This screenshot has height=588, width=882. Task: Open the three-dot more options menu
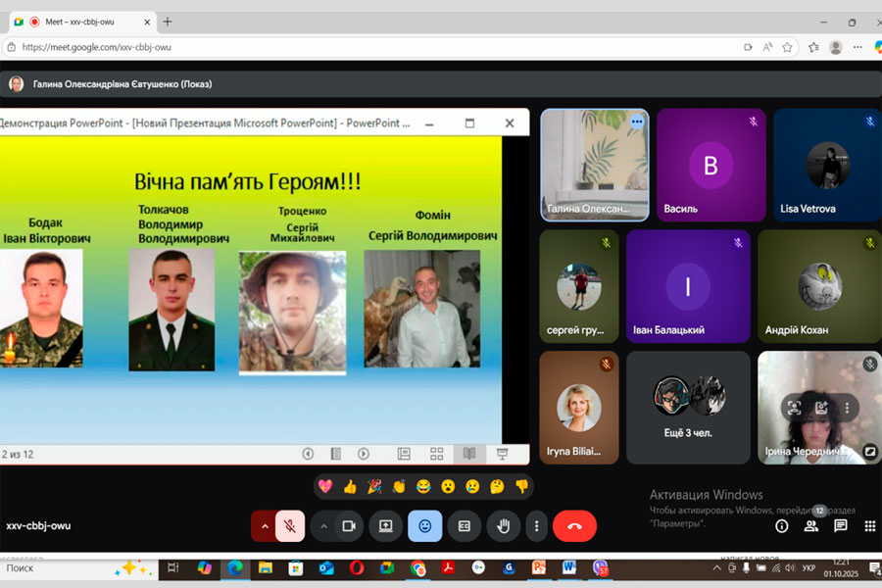(x=536, y=526)
